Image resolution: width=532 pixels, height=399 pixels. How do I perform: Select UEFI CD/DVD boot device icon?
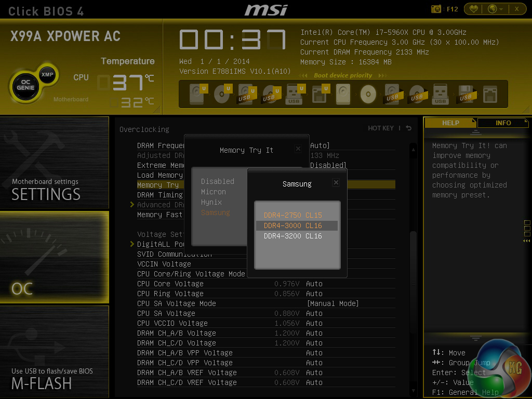coord(222,94)
